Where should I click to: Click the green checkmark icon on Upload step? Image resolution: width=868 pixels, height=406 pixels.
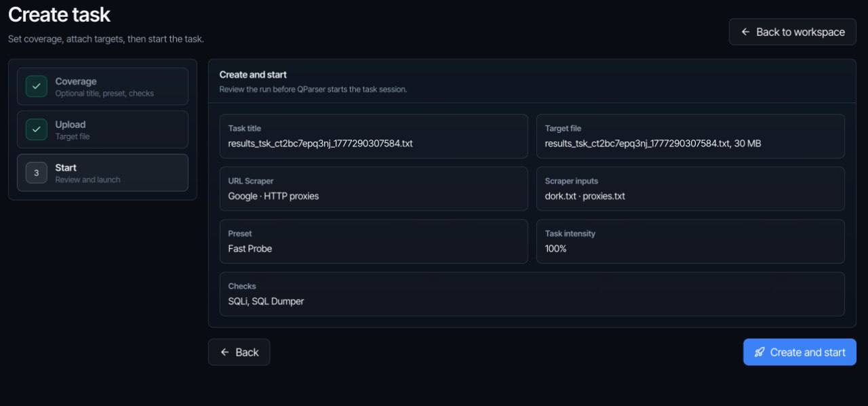click(x=36, y=129)
